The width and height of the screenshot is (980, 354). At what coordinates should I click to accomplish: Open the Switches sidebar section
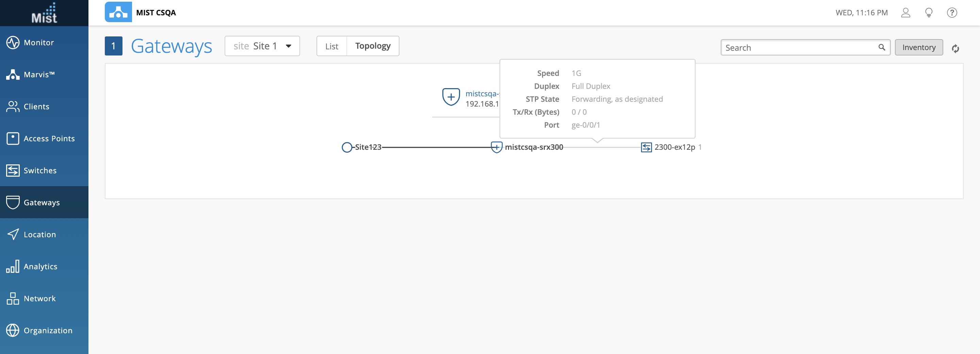tap(40, 171)
